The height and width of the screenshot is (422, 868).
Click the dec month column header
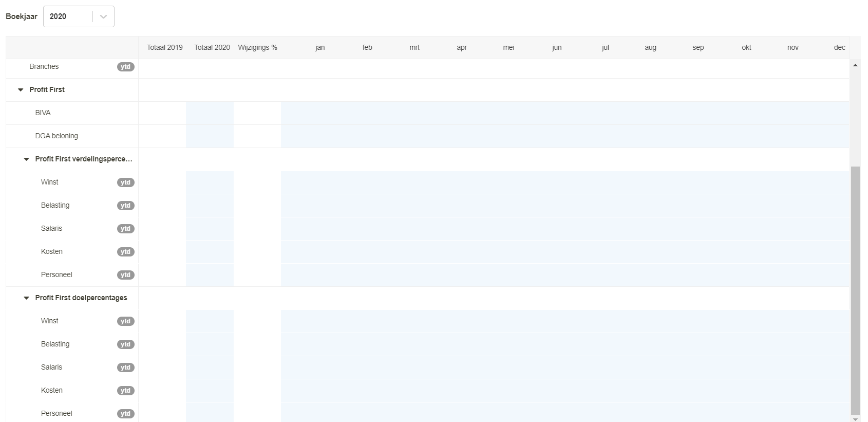pos(839,47)
